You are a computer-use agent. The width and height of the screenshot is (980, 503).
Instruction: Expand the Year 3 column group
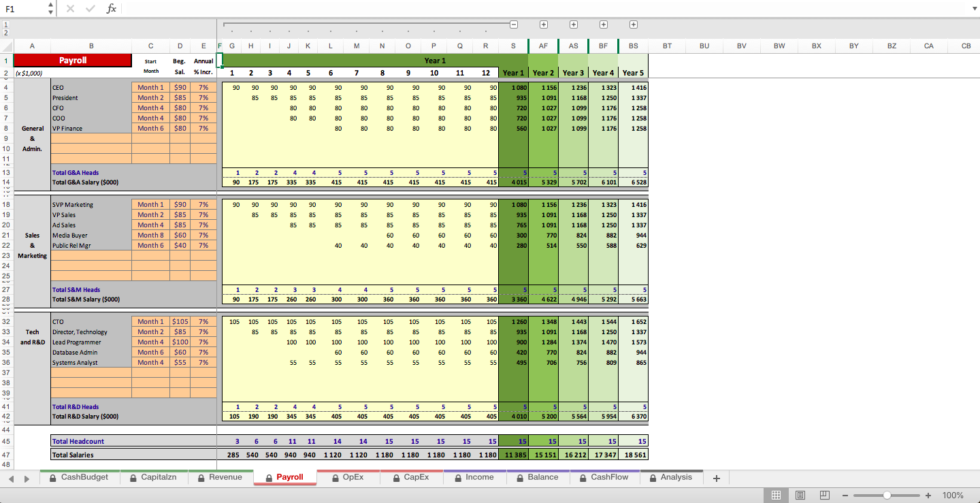coord(574,25)
